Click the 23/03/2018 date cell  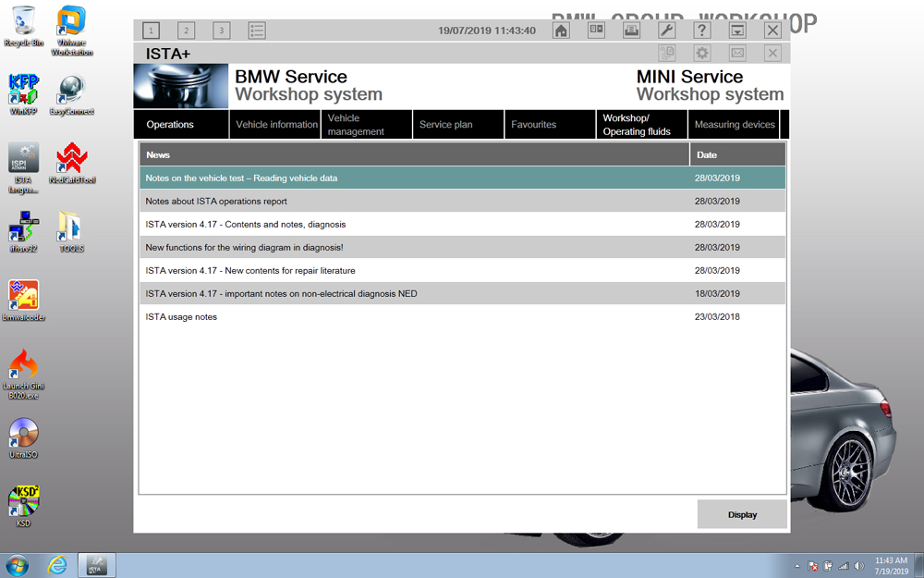717,316
